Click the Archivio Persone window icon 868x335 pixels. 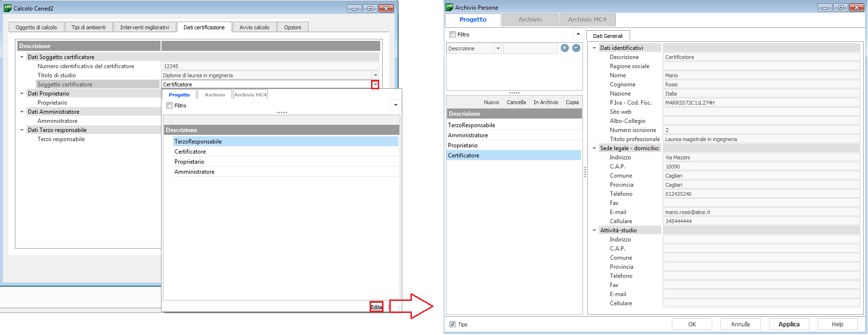449,7
